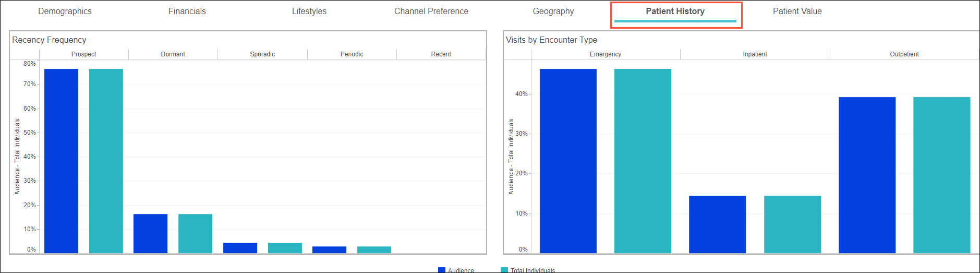
Task: Select the blue Prospect audience bar
Action: [61, 161]
